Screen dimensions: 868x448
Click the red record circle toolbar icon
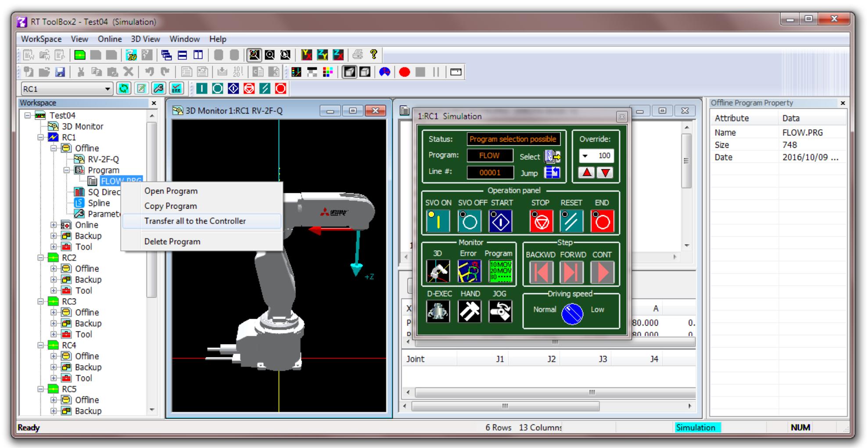405,72
